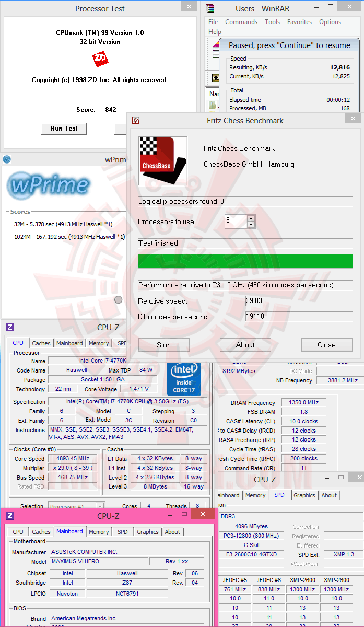
Task: Click the Core Voltage value 1.471 V
Action: coord(139,389)
